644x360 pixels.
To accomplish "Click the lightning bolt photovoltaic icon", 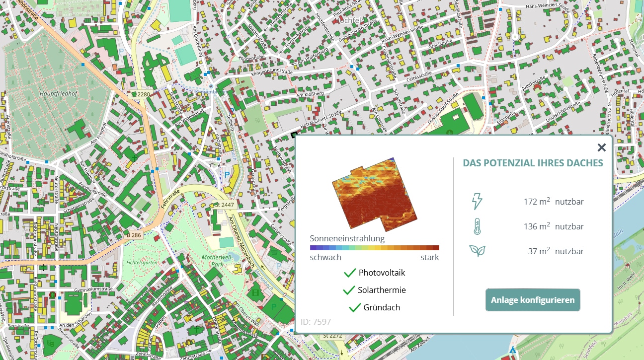I will point(477,202).
